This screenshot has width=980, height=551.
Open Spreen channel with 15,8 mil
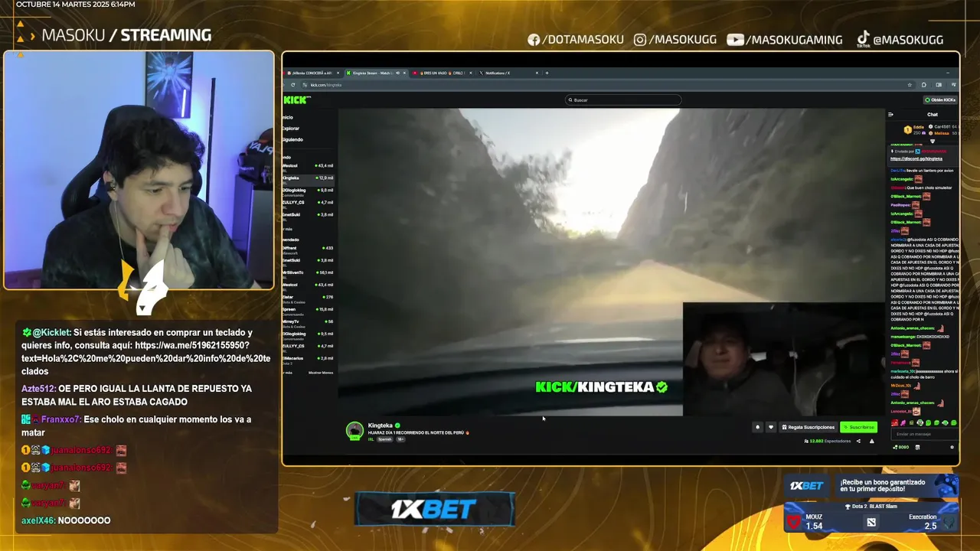[309, 310]
